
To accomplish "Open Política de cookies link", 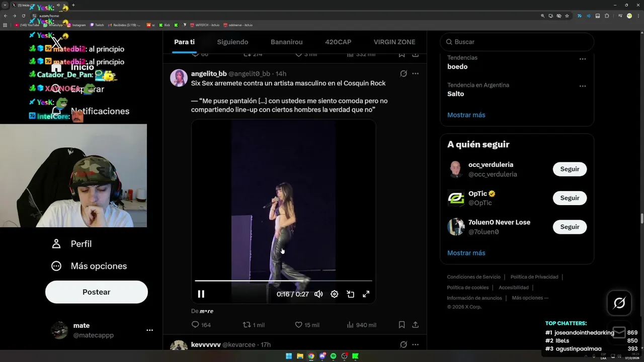I will tap(468, 288).
